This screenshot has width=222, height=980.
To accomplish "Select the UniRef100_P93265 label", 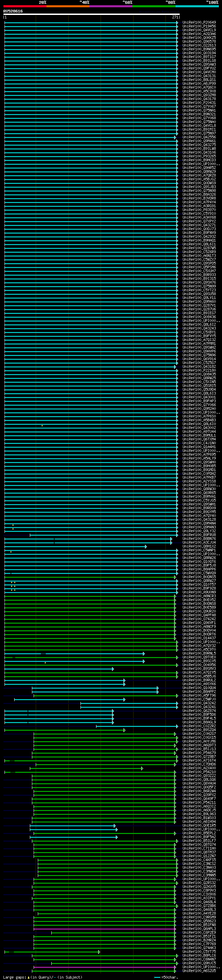I will [x=199, y=156].
